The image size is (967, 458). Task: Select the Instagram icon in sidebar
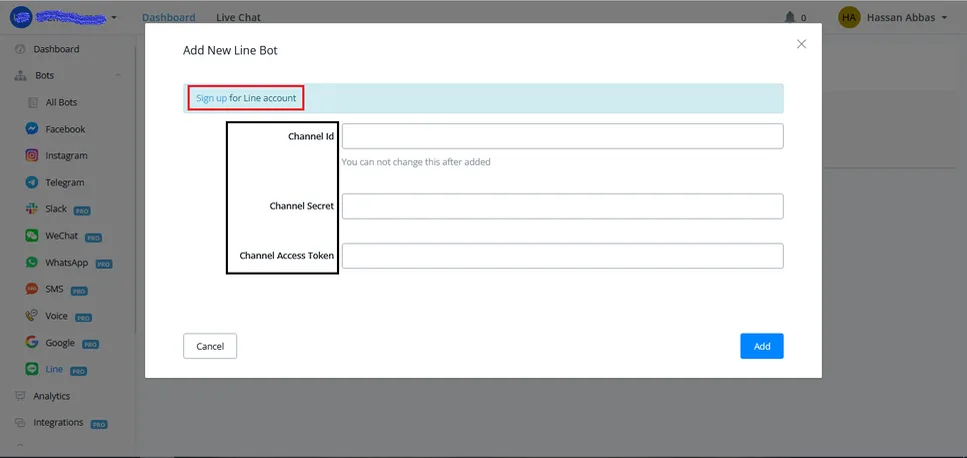pyautogui.click(x=31, y=155)
